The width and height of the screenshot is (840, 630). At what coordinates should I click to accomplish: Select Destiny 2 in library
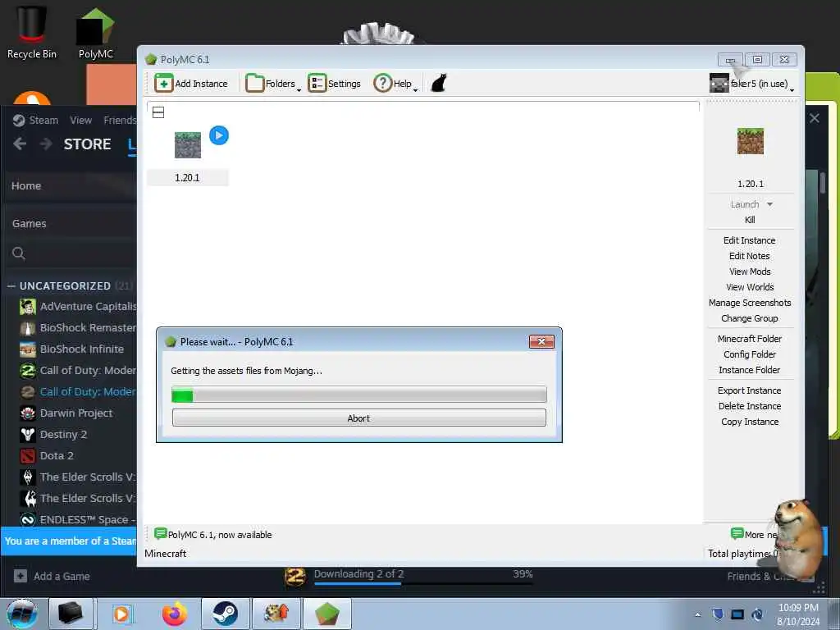(53, 435)
